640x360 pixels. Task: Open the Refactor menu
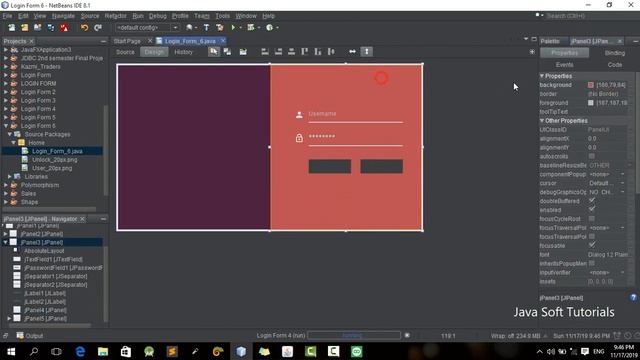tap(116, 16)
